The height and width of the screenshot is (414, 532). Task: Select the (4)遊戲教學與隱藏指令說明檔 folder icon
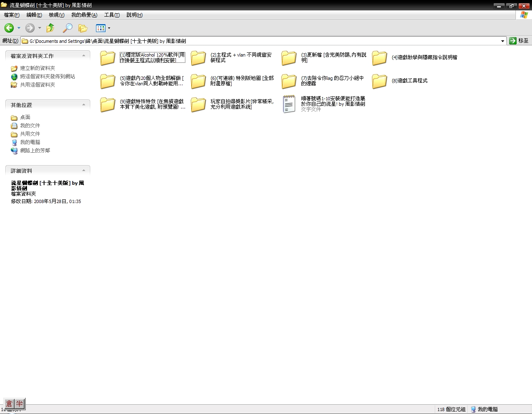[x=379, y=58]
